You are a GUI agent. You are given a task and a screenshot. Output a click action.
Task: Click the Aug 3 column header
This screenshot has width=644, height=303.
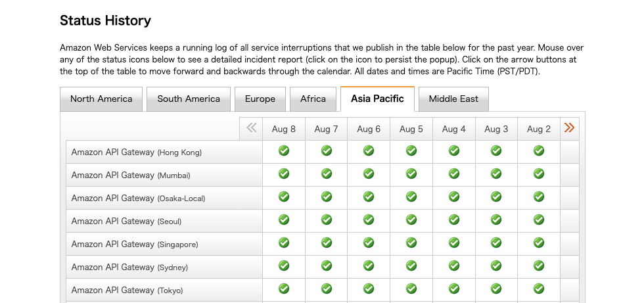pos(496,129)
